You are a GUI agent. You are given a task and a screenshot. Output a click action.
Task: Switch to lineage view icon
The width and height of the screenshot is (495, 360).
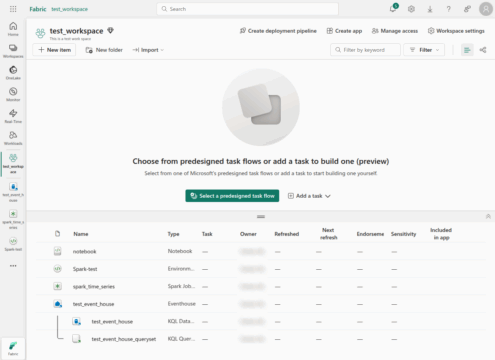pos(483,50)
